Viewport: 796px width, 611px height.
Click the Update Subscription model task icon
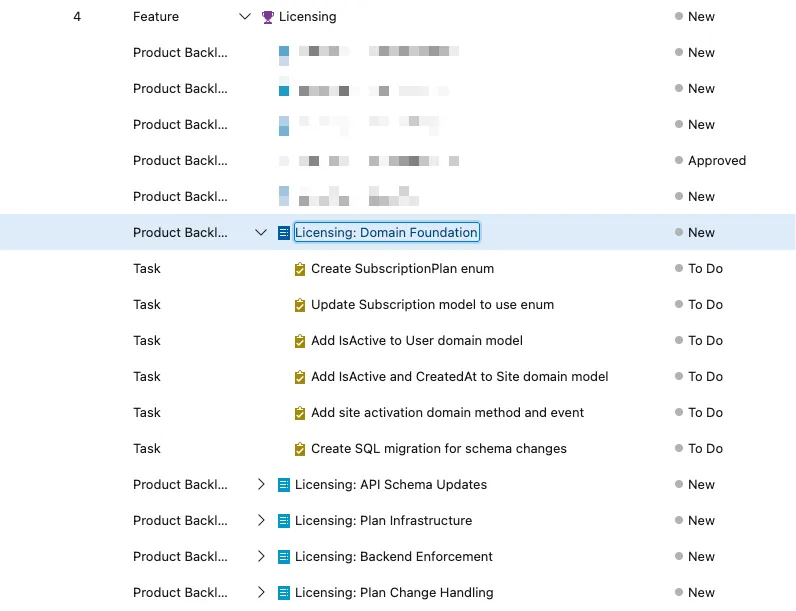[x=300, y=305]
